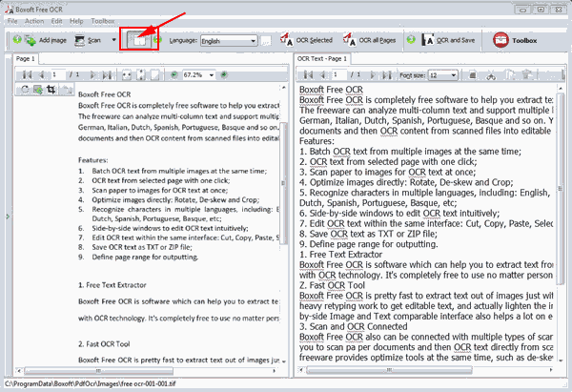Click OCR and Save button
Viewport: 572px width, 392px height.
coord(448,40)
